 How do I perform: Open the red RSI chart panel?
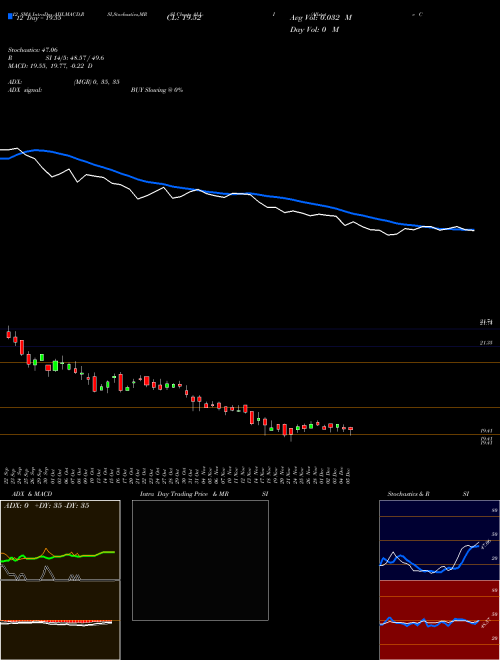tap(439, 620)
